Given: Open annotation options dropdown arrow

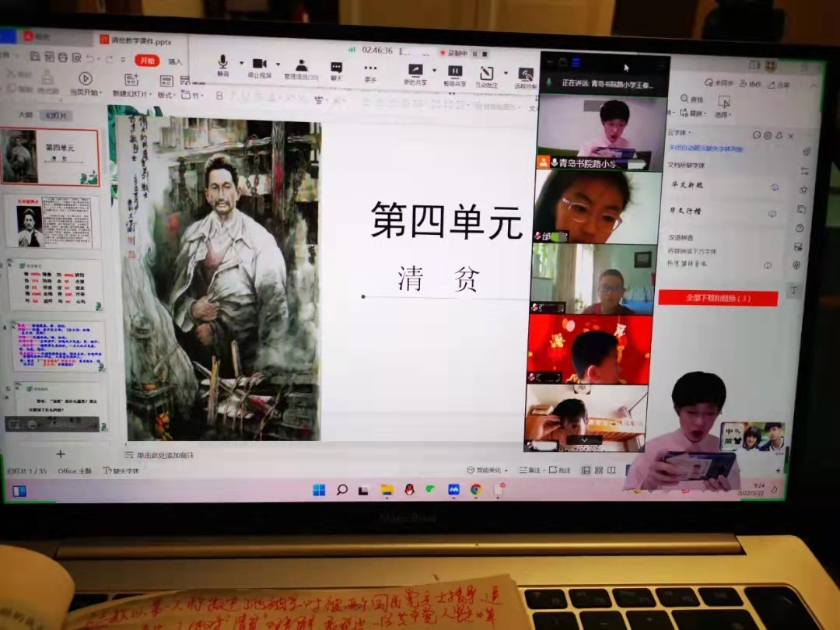Looking at the screenshot, I should [x=506, y=72].
